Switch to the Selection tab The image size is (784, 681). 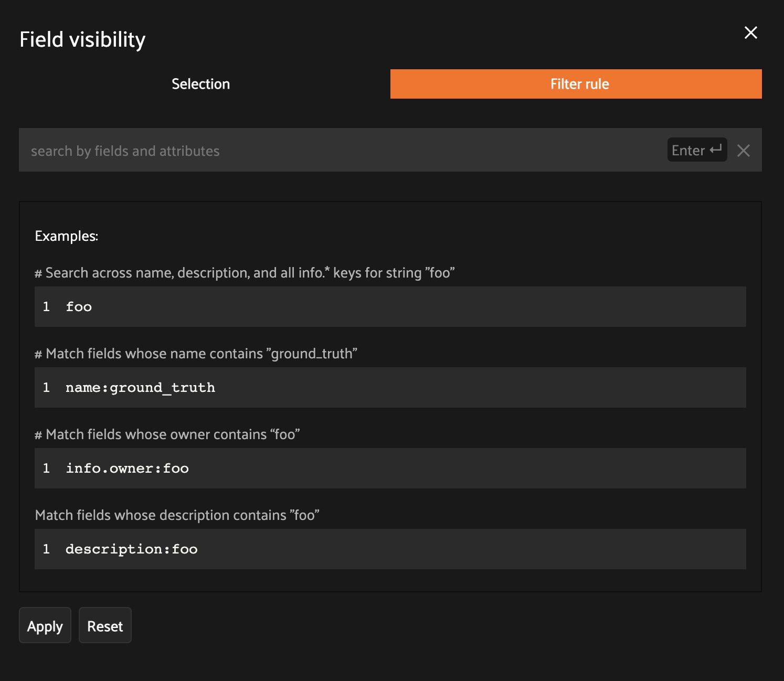[x=200, y=84]
